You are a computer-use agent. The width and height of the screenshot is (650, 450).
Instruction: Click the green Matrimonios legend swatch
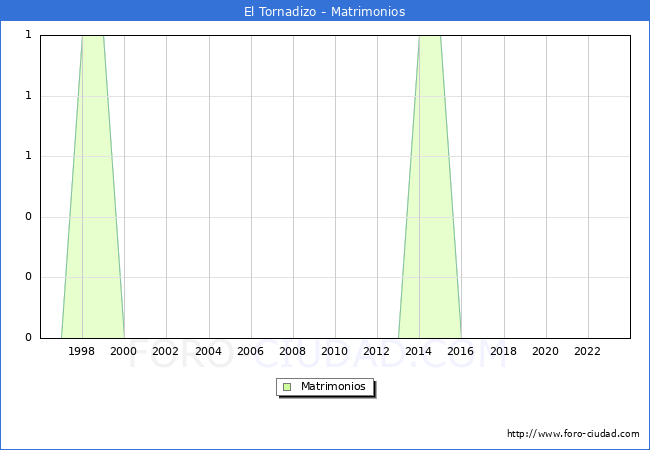tap(287, 387)
